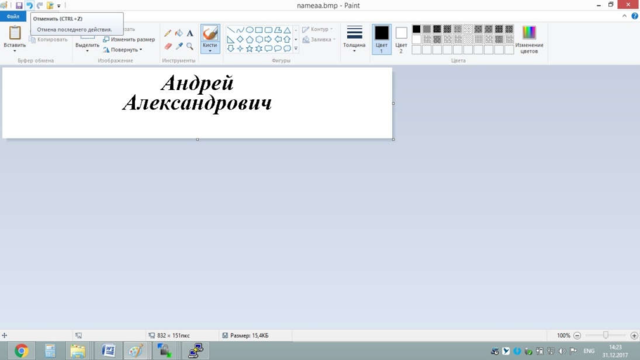
Task: Open the Контур outline dropdown
Action: [x=318, y=29]
